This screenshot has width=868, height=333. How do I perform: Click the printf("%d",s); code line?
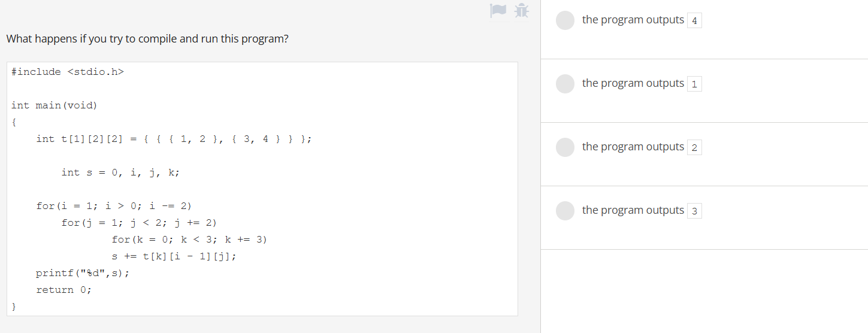[83, 273]
